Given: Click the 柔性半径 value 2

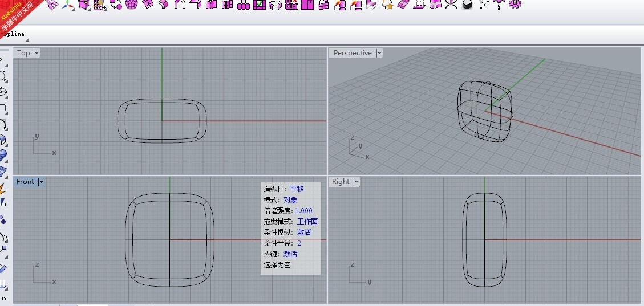Looking at the screenshot, I should [x=299, y=243].
